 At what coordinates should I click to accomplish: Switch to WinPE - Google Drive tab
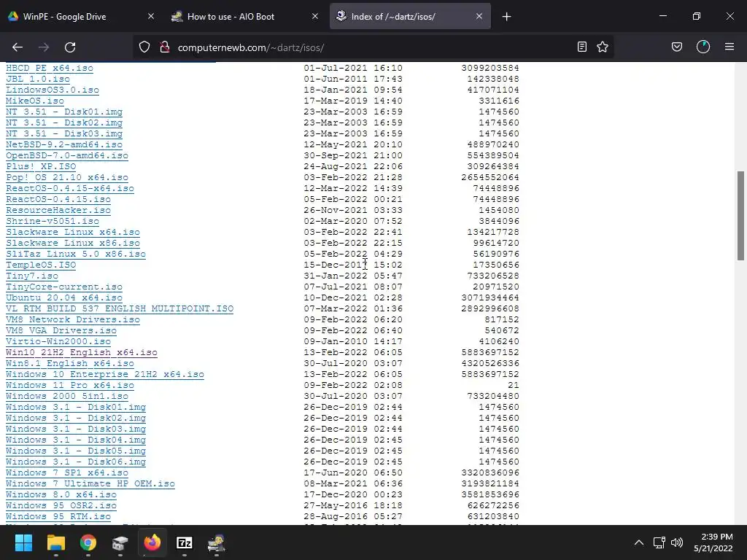click(81, 16)
